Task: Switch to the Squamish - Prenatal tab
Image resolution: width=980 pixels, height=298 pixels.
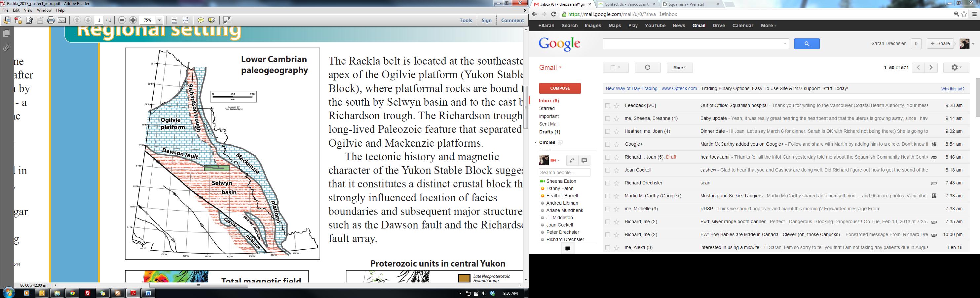Action: point(692,4)
